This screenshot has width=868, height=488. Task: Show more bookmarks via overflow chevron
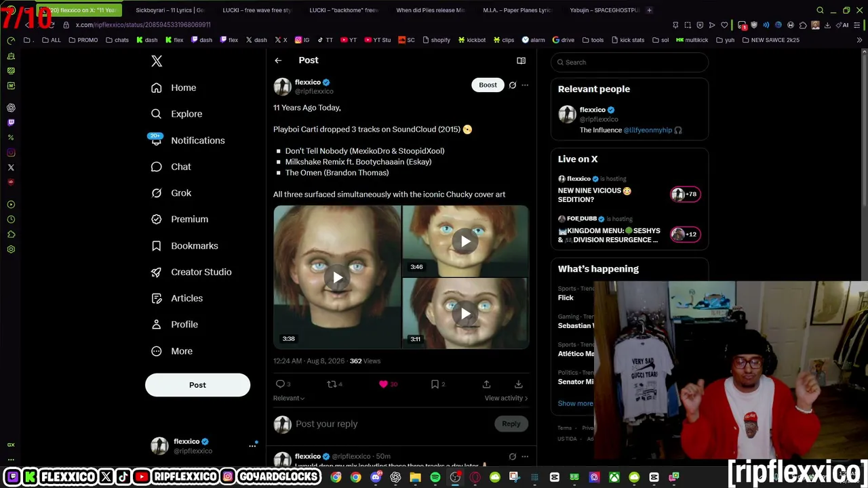(x=860, y=40)
